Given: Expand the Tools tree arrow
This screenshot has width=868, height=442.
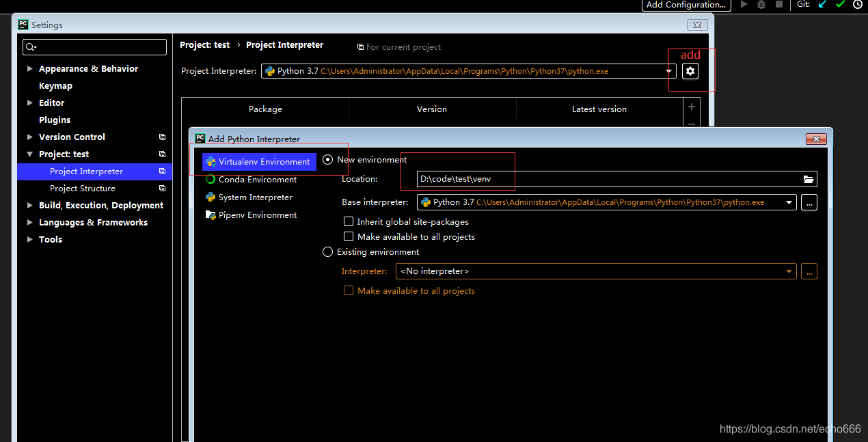Looking at the screenshot, I should coord(29,239).
